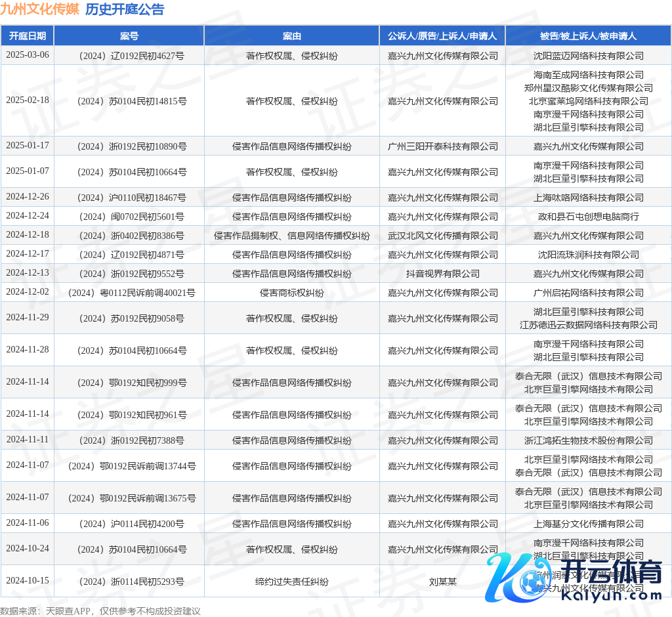672x617 pixels.
Task: Open case number (2024)辽0192民初4627号
Action: coord(129,56)
